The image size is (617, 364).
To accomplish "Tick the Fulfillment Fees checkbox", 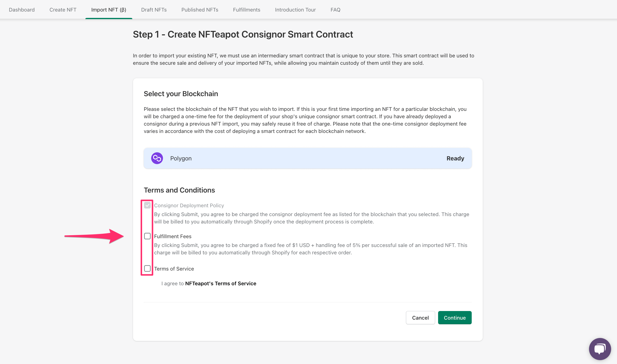I will [147, 236].
